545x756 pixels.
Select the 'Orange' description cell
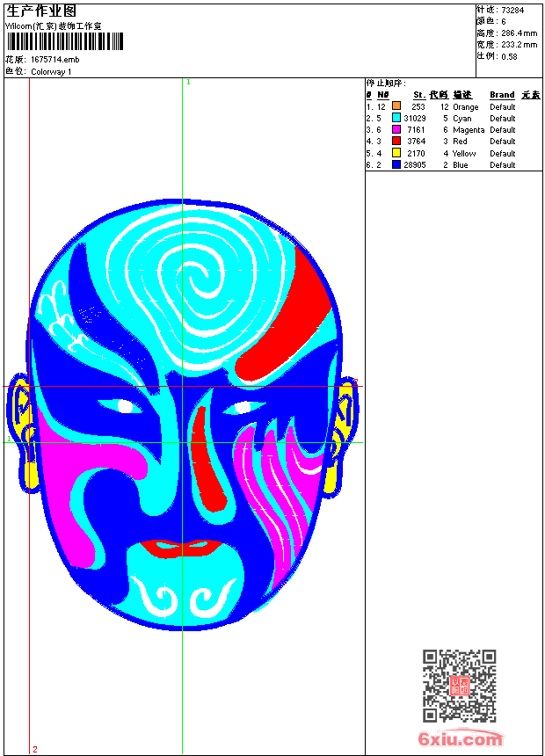point(465,107)
